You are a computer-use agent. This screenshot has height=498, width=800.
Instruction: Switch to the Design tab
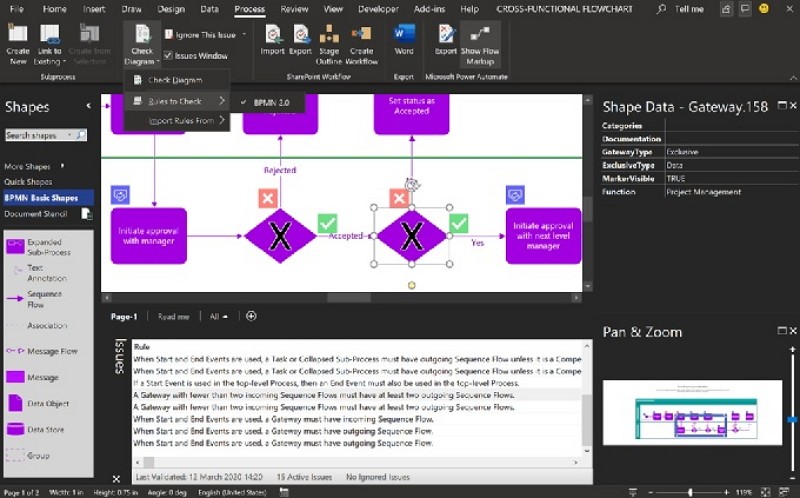[171, 9]
